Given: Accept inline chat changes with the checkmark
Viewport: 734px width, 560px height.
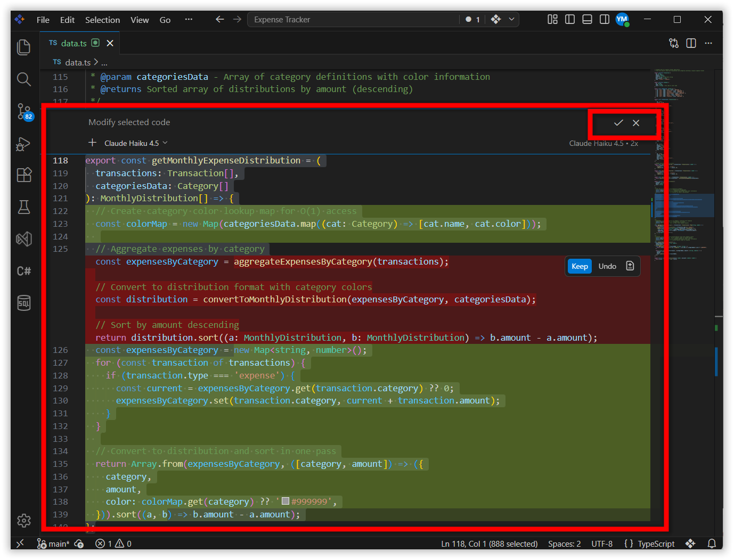Looking at the screenshot, I should (x=618, y=123).
